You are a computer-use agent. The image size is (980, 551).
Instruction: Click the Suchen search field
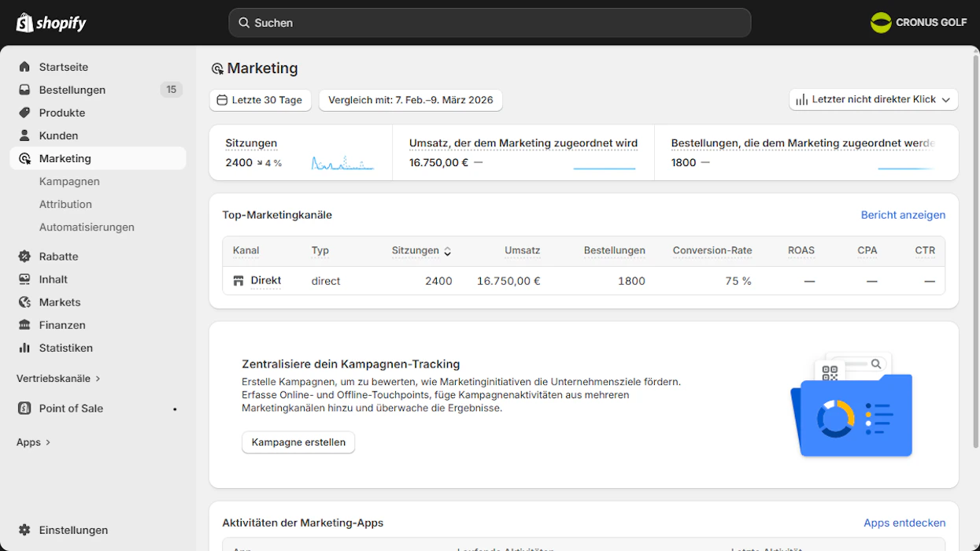(x=490, y=23)
